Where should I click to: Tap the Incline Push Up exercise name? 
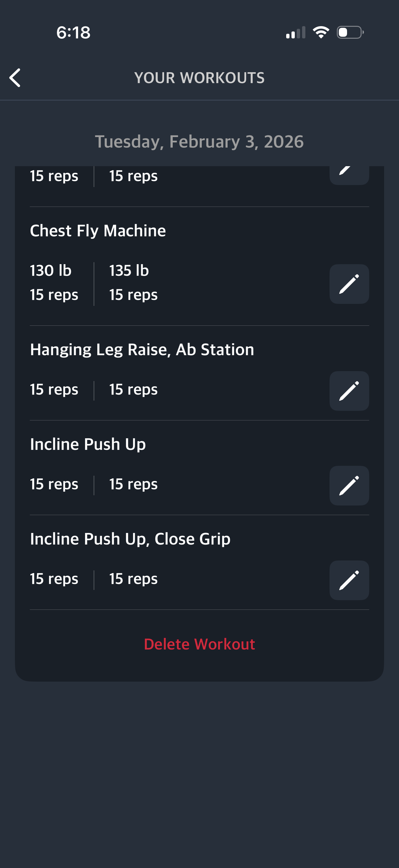tap(88, 445)
